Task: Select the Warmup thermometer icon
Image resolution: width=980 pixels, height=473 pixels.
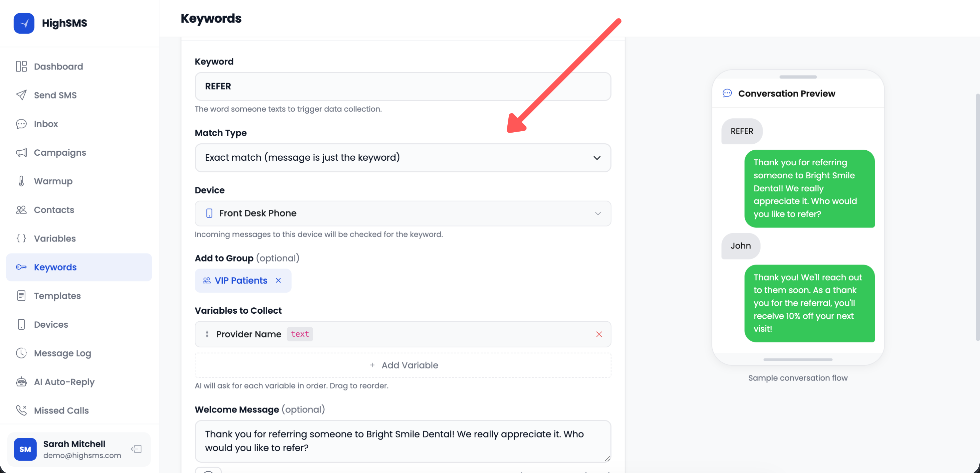Action: [21, 181]
